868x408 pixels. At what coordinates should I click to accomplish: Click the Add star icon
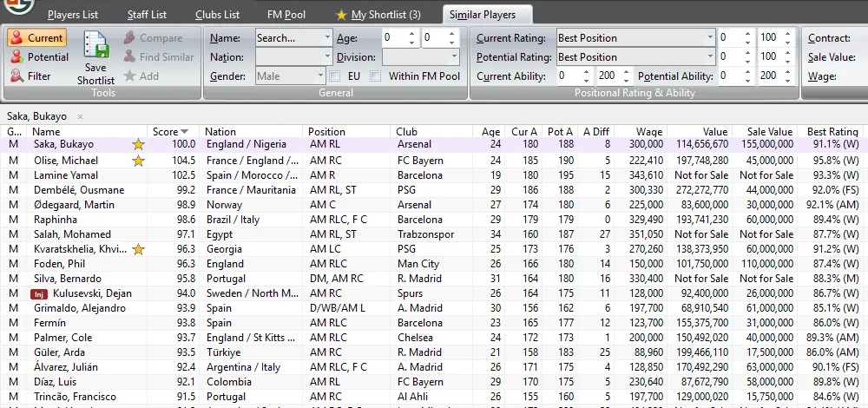tap(129, 76)
